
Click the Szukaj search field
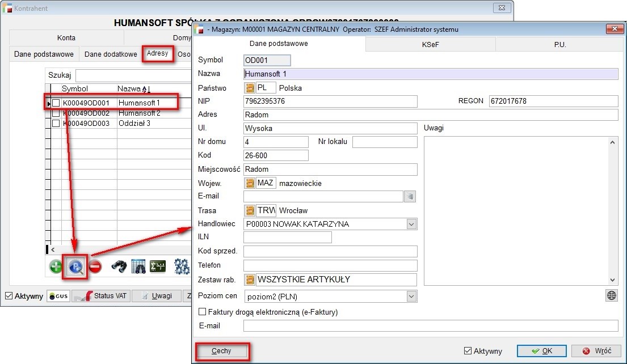point(133,75)
